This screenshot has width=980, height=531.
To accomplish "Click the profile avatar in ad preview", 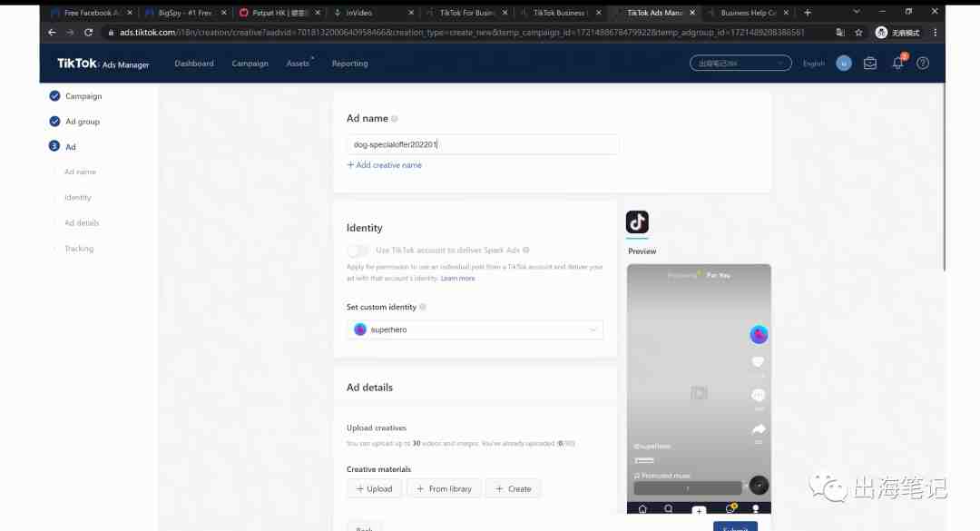I will 759,335.
